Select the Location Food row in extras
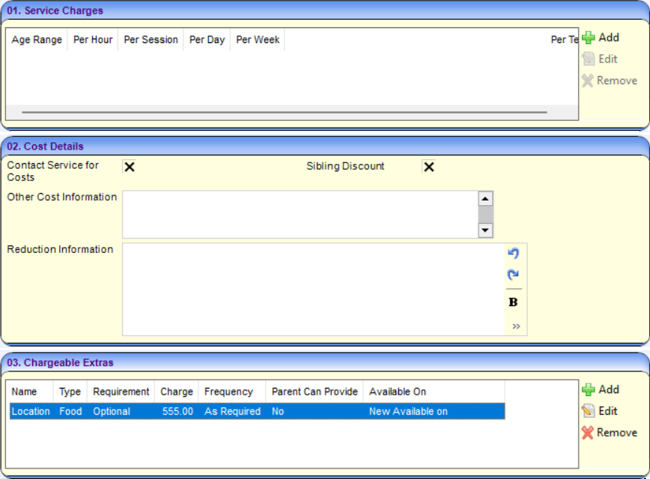650x479 pixels. (256, 411)
